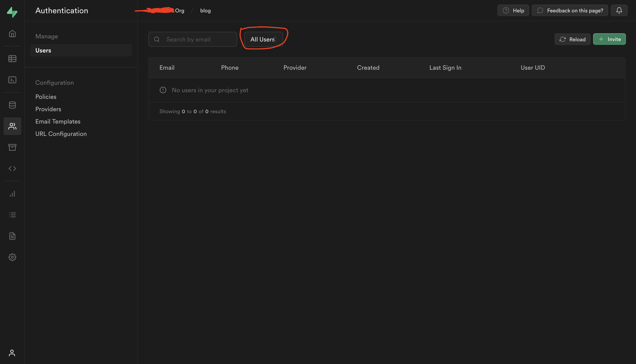Click the Search by email field
This screenshot has width=636, height=364.
198,39
